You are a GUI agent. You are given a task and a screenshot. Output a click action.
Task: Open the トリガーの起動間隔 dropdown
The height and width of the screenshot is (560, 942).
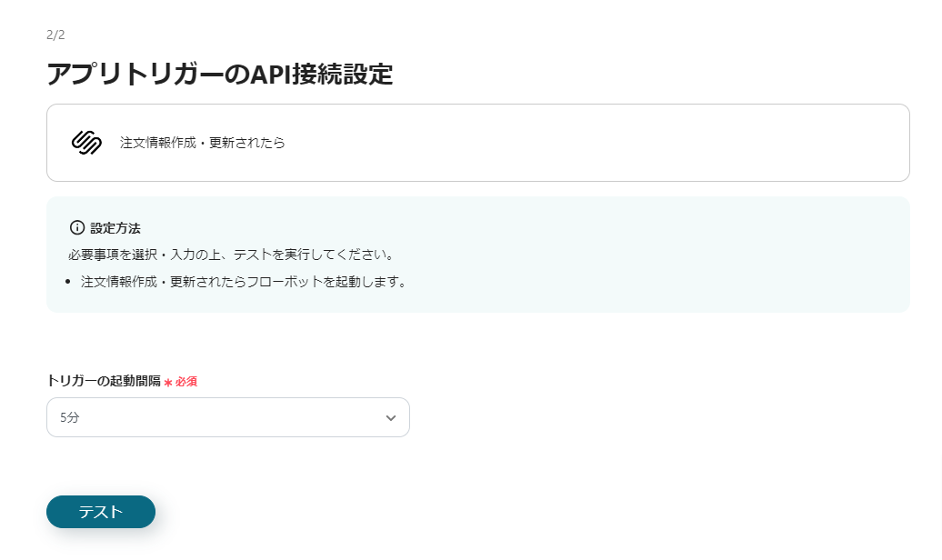click(227, 417)
